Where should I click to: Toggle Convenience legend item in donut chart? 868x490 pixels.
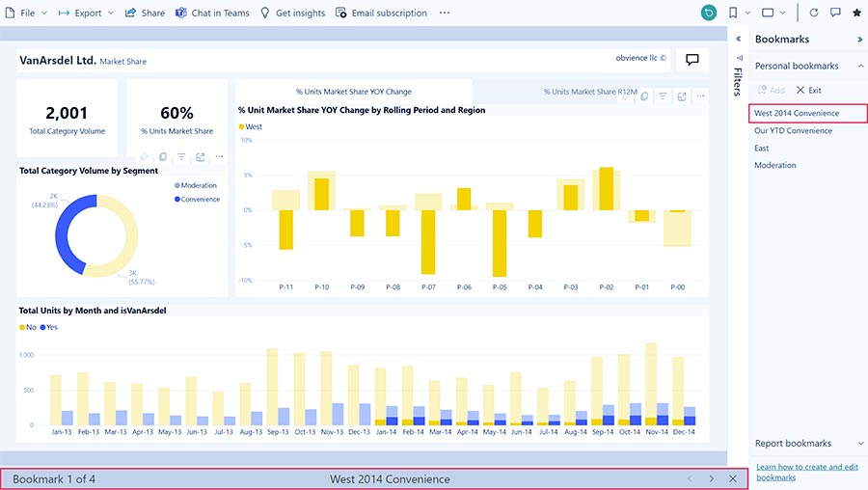coord(197,200)
